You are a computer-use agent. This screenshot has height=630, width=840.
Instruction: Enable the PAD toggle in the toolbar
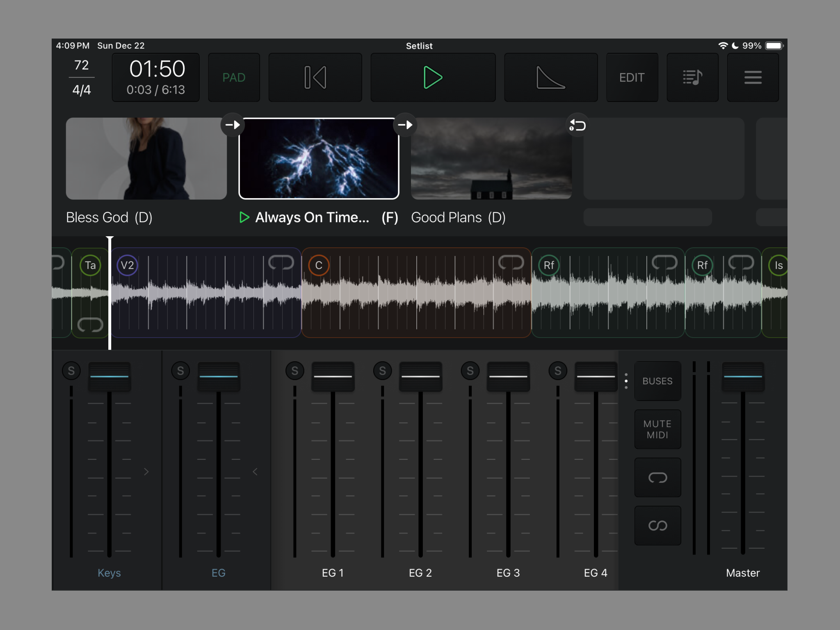click(234, 77)
